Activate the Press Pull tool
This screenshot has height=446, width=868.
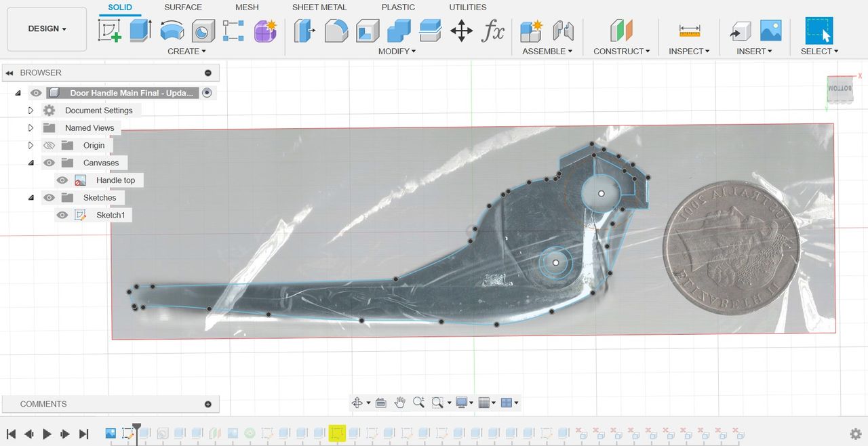point(305,31)
